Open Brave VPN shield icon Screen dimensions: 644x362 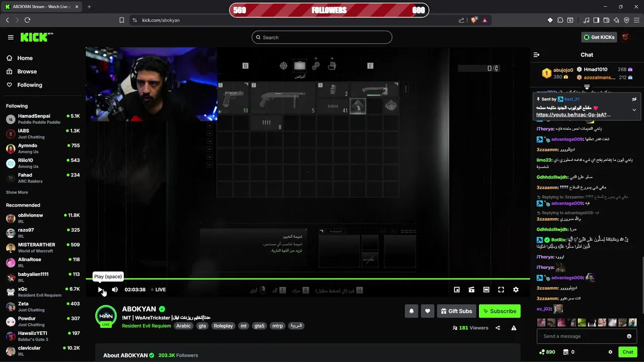626,20
